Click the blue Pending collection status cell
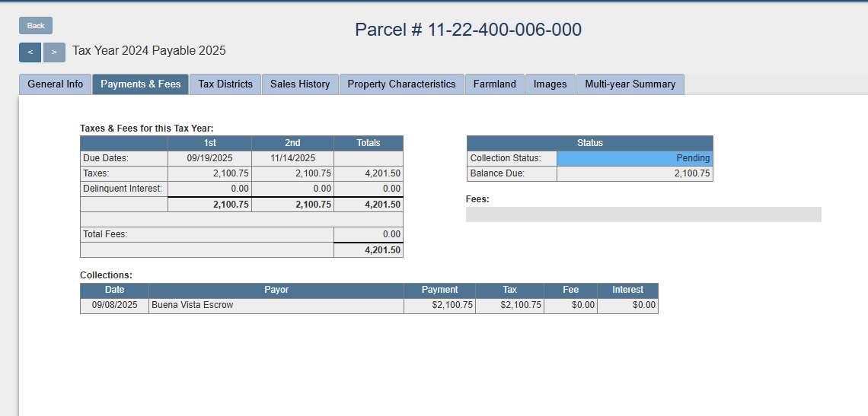This screenshot has width=868, height=416. (x=635, y=158)
